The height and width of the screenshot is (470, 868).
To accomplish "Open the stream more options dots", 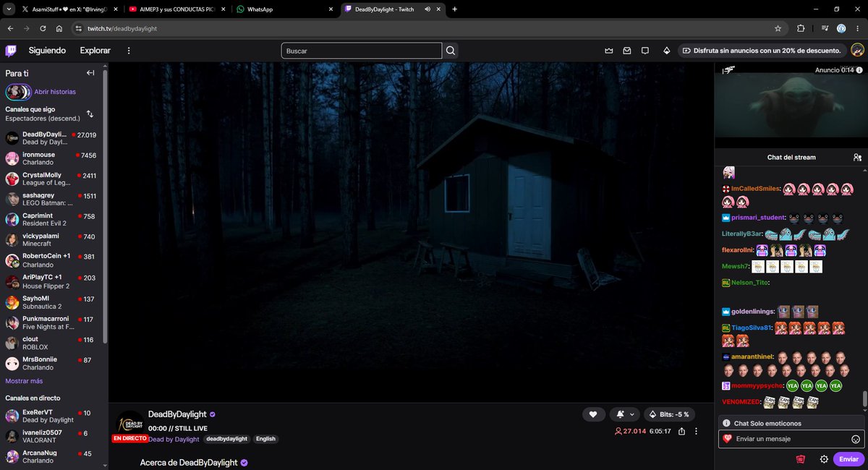I will pos(696,432).
